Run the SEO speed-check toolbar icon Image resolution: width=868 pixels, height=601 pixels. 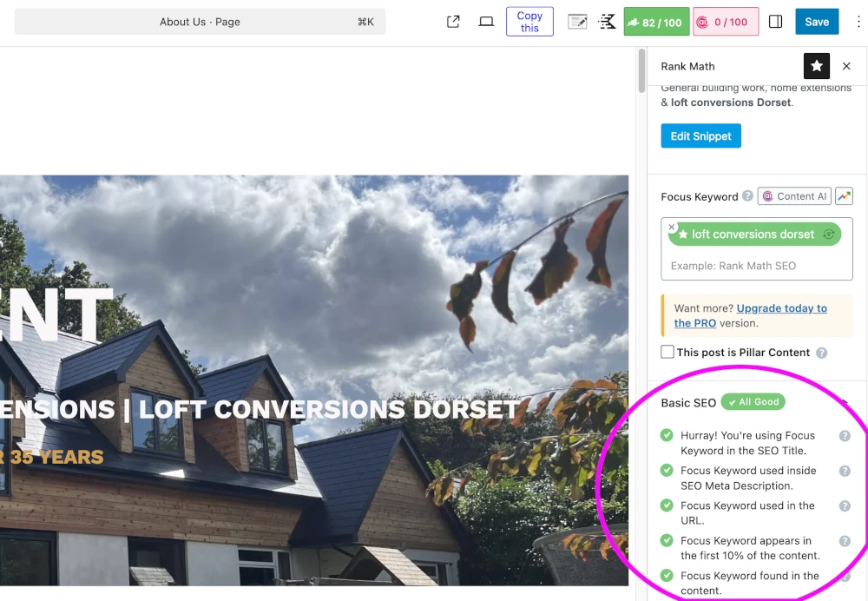(x=607, y=22)
